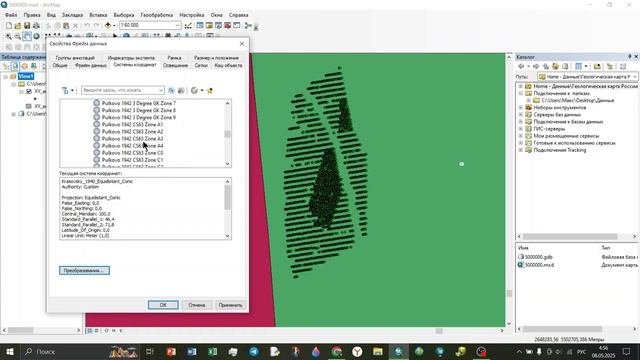This screenshot has width=640, height=360.
Task: Pin the Catalog panel with auto-hide
Action: [630, 57]
